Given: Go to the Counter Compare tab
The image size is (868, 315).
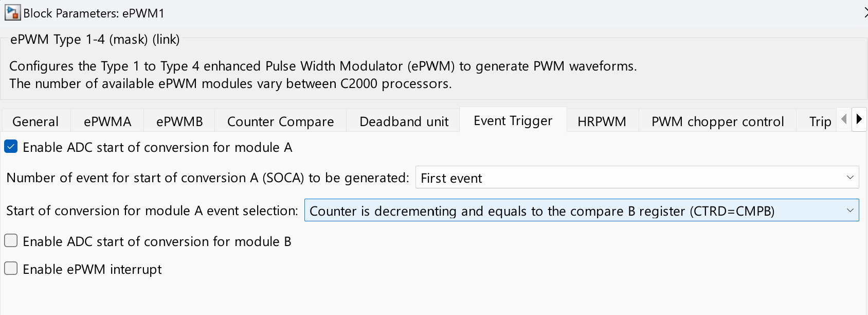Looking at the screenshot, I should [x=280, y=121].
